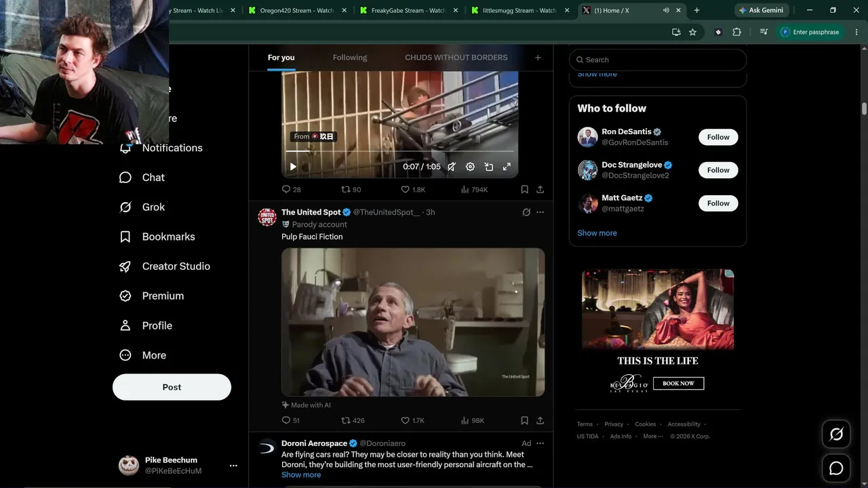This screenshot has width=868, height=488.
Task: Open Creator Studio from the sidebar
Action: pos(164,266)
